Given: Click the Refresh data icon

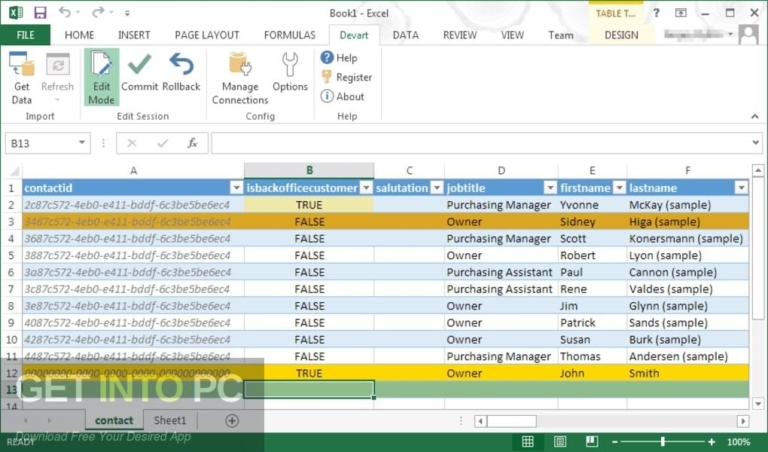Looking at the screenshot, I should tap(57, 77).
